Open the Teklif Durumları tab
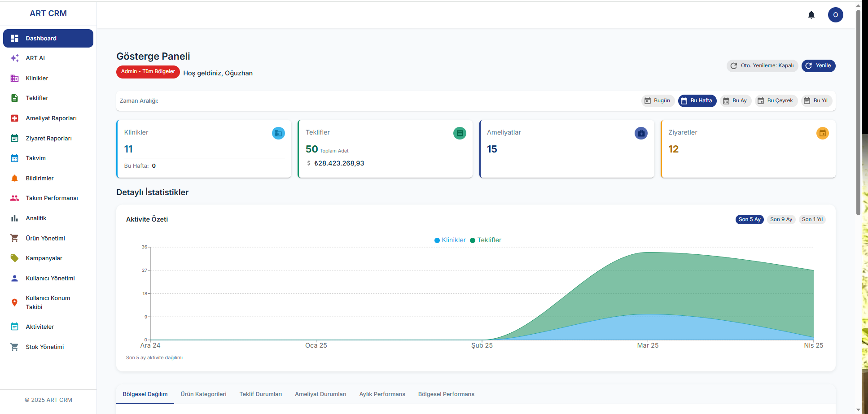This screenshot has width=868, height=414. 260,394
